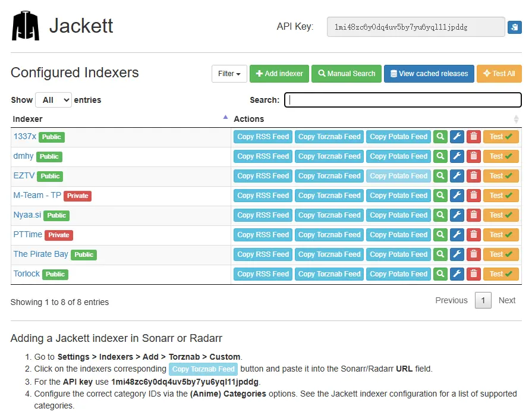Screen dimensions: 532x415
Task: Expand the Show entries dropdown
Action: (53, 100)
